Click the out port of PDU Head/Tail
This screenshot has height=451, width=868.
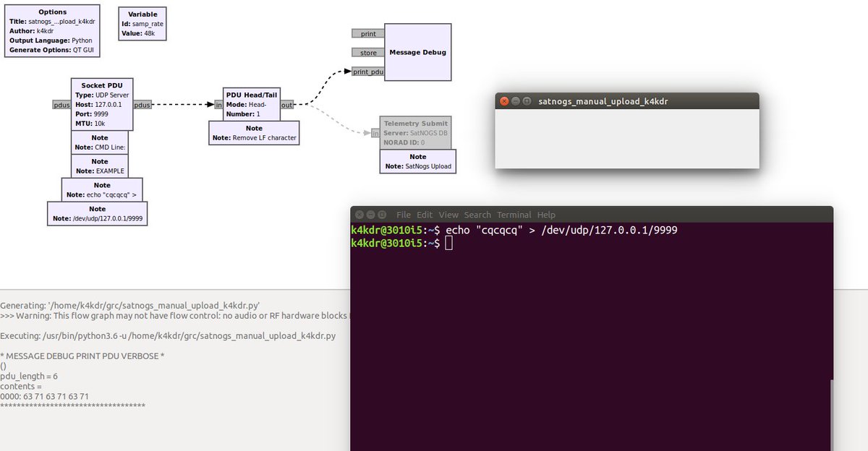tap(287, 105)
